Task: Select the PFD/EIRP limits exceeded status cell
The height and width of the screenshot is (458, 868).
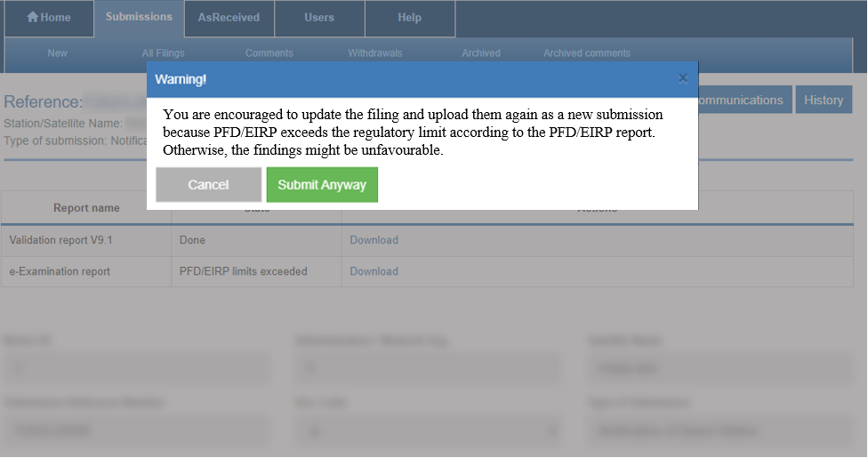Action: [x=243, y=271]
